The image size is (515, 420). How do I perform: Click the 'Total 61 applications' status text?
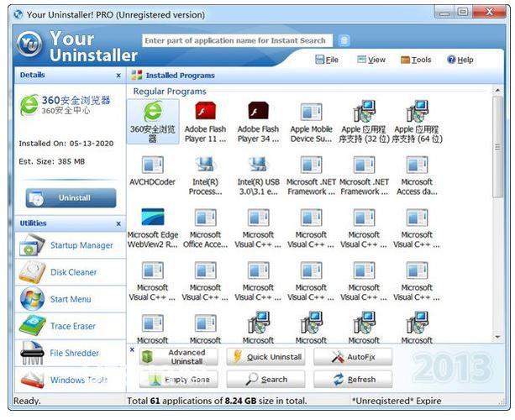point(217,401)
